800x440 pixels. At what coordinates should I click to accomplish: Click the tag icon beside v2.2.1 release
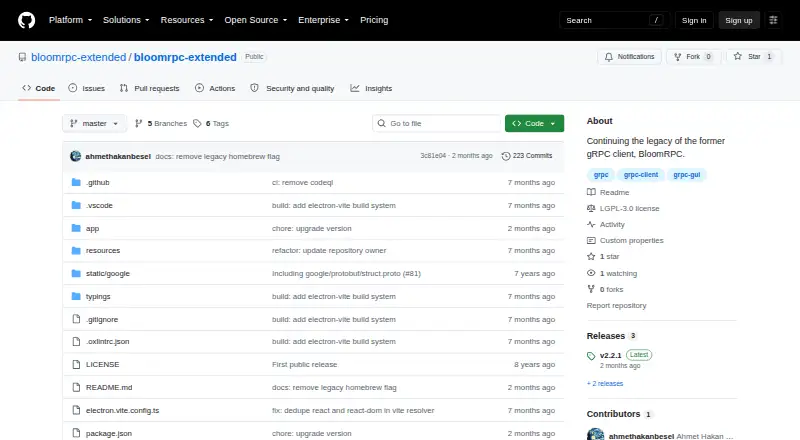pyautogui.click(x=591, y=356)
